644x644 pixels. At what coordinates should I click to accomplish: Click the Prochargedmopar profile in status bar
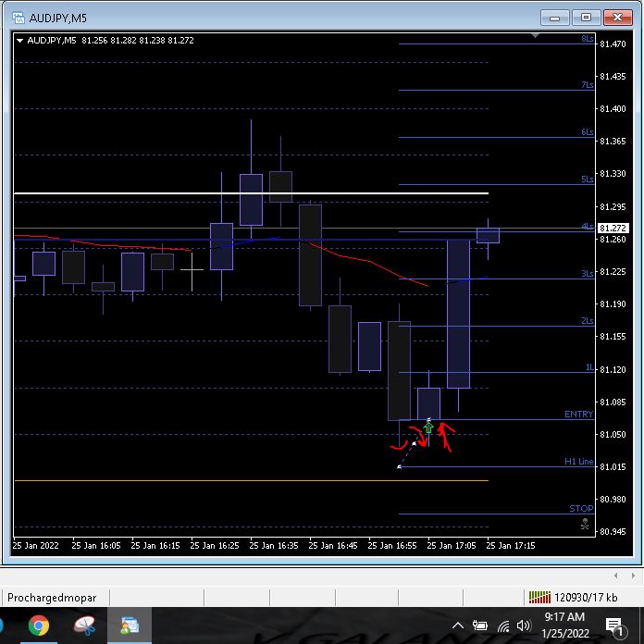pos(52,598)
